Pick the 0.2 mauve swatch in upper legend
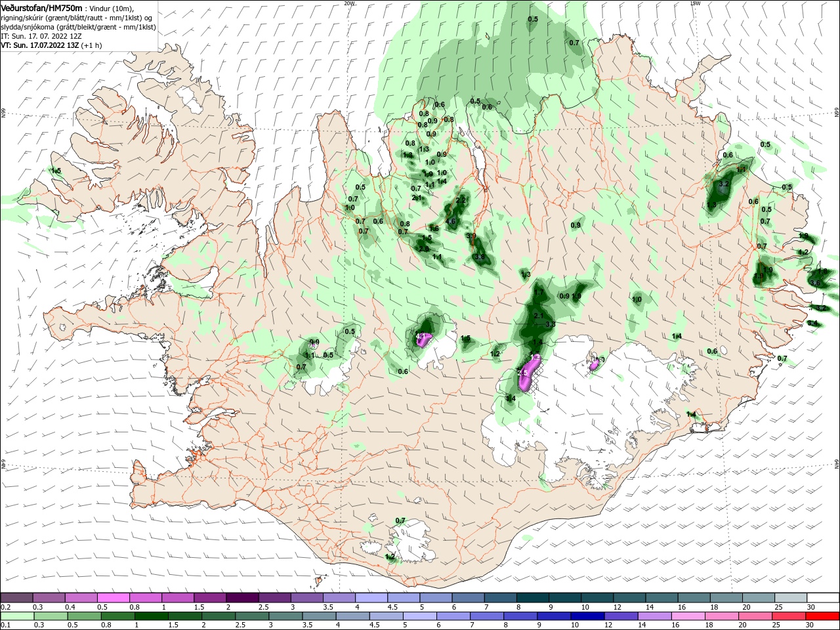The image size is (840, 630). (x=16, y=598)
